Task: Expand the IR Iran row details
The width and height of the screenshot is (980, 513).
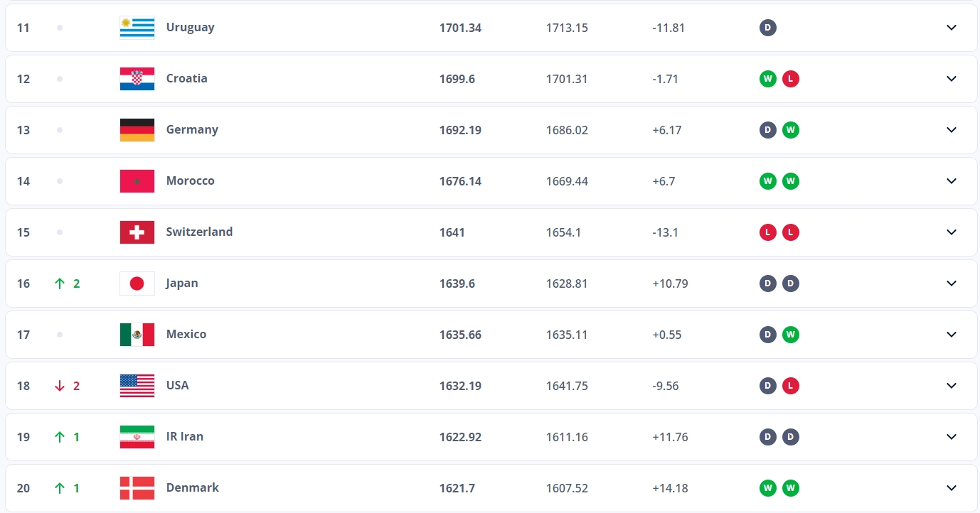Action: click(952, 437)
